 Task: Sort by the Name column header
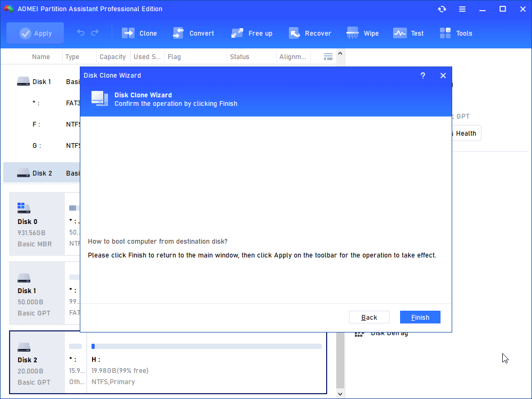point(41,57)
